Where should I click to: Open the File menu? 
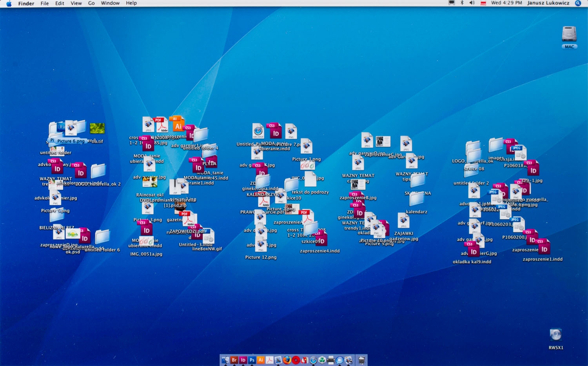(x=45, y=3)
